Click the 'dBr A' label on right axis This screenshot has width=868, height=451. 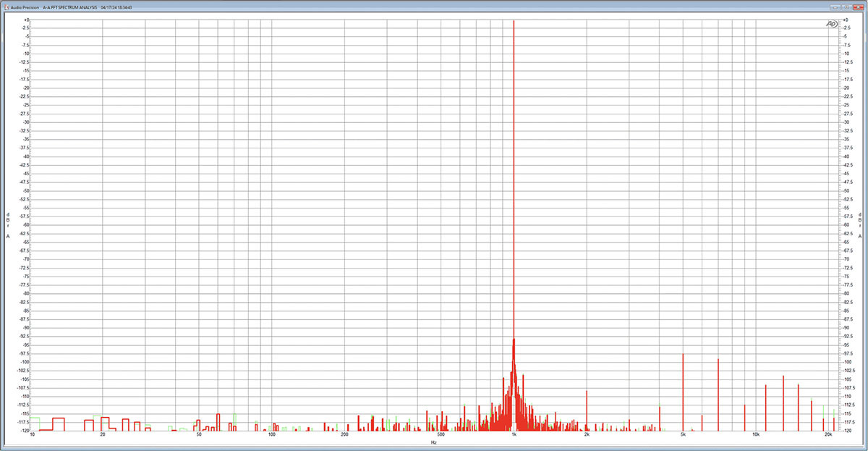point(861,225)
